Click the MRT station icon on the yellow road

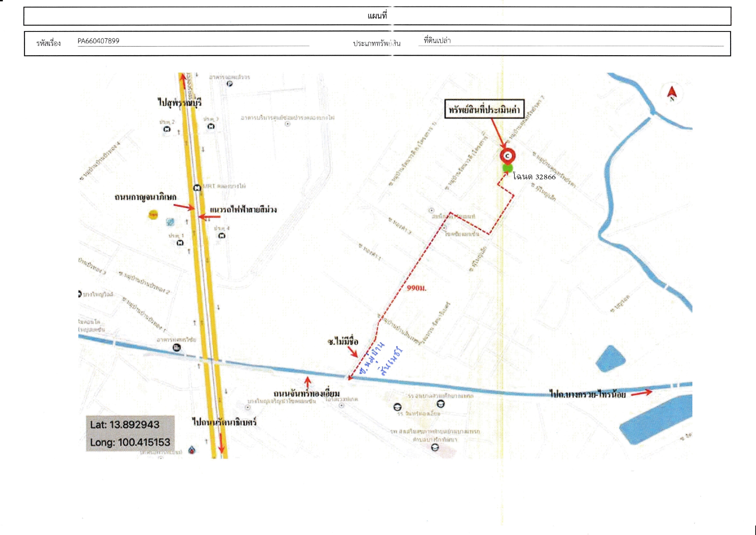pyautogui.click(x=197, y=188)
